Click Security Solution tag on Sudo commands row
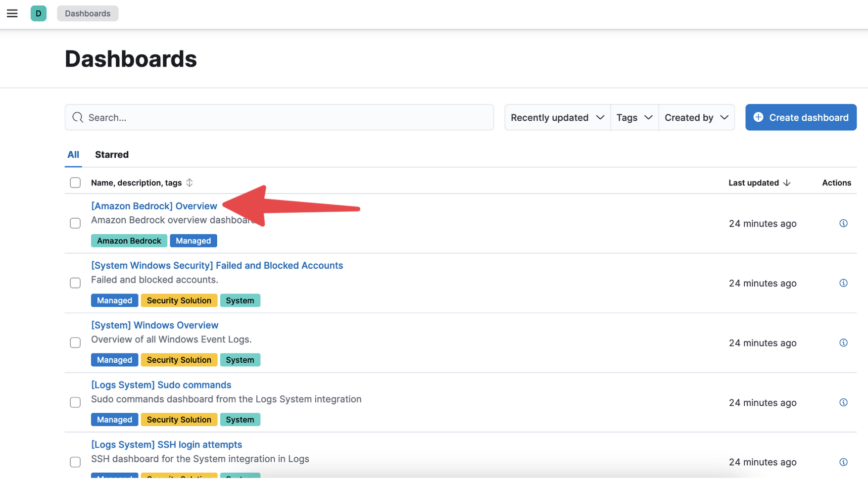The width and height of the screenshot is (868, 482). pyautogui.click(x=179, y=420)
